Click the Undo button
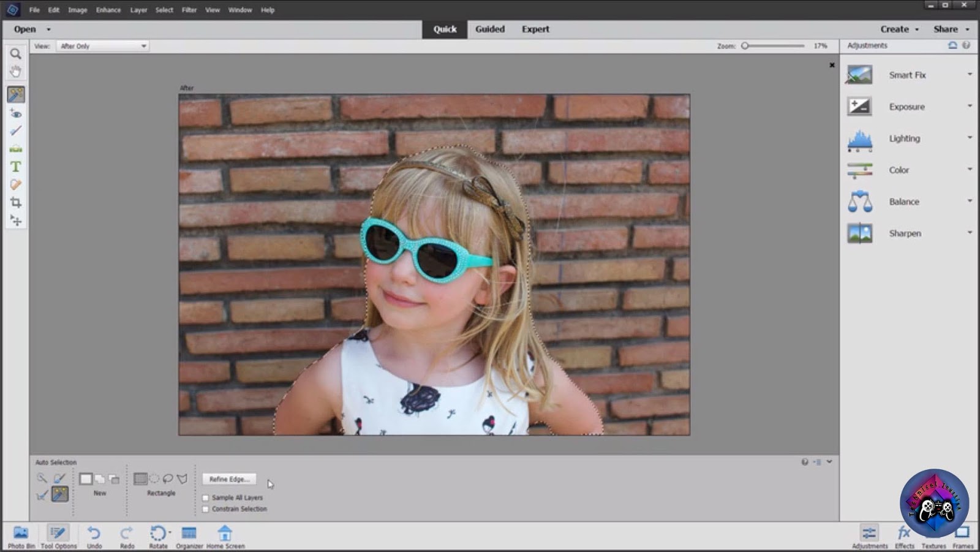 pos(94,534)
